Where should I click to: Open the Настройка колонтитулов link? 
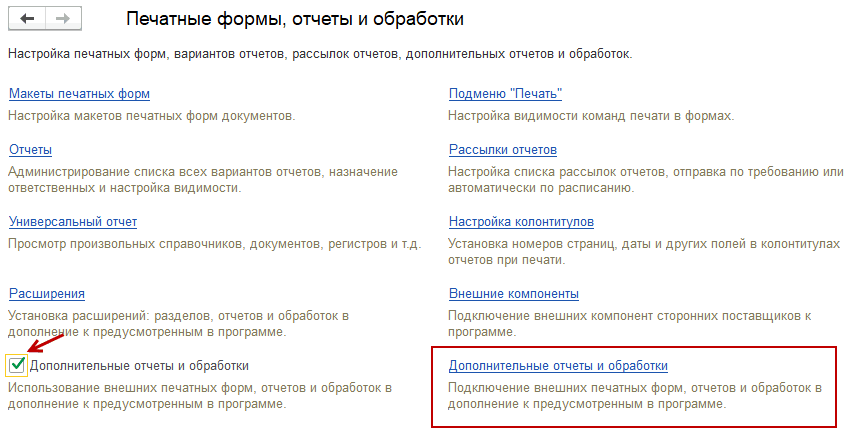(x=522, y=222)
